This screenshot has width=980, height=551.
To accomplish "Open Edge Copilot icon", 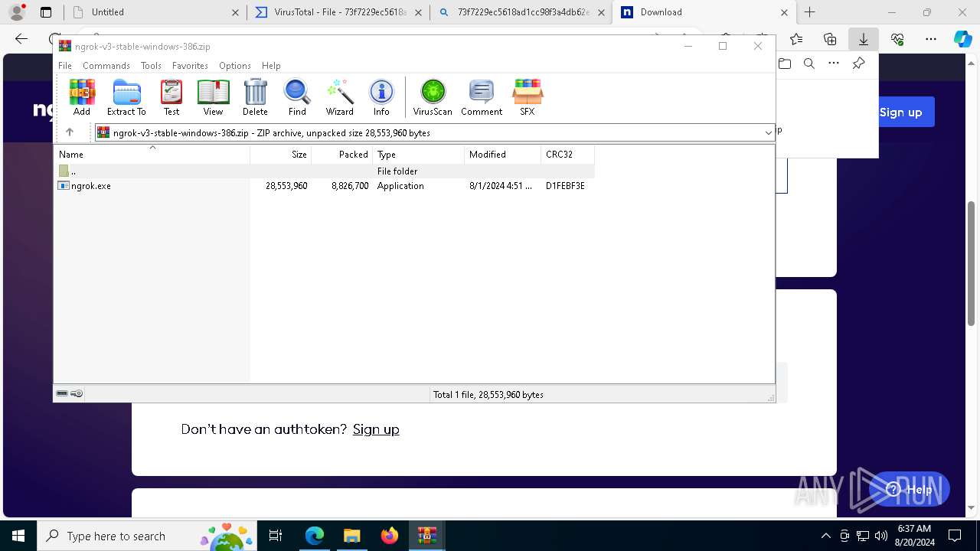I will 962,39.
